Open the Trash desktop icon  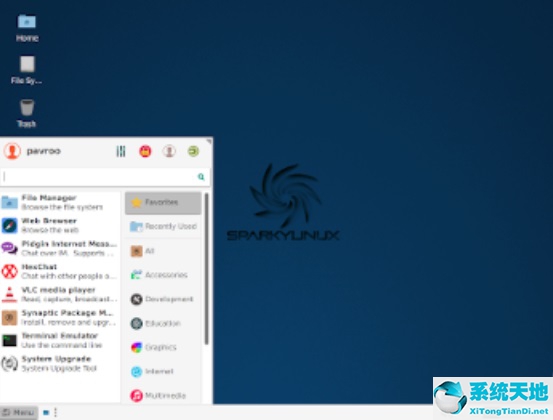(x=27, y=113)
